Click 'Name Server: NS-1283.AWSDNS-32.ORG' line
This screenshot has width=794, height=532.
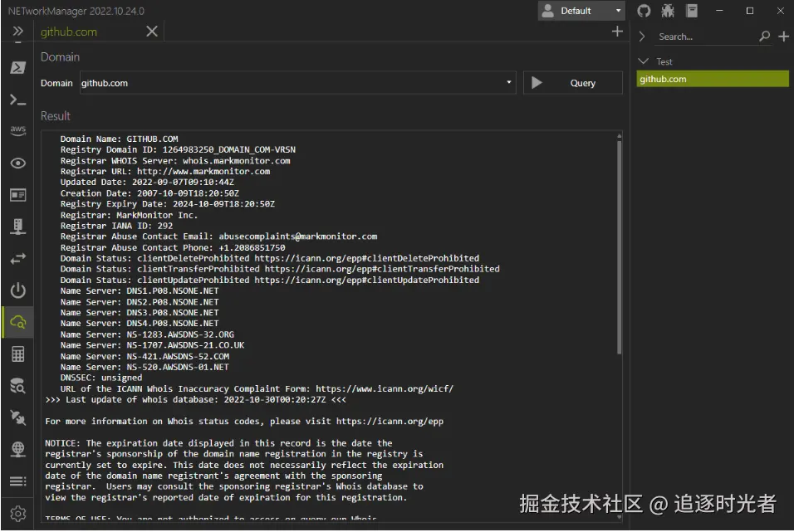tap(147, 334)
